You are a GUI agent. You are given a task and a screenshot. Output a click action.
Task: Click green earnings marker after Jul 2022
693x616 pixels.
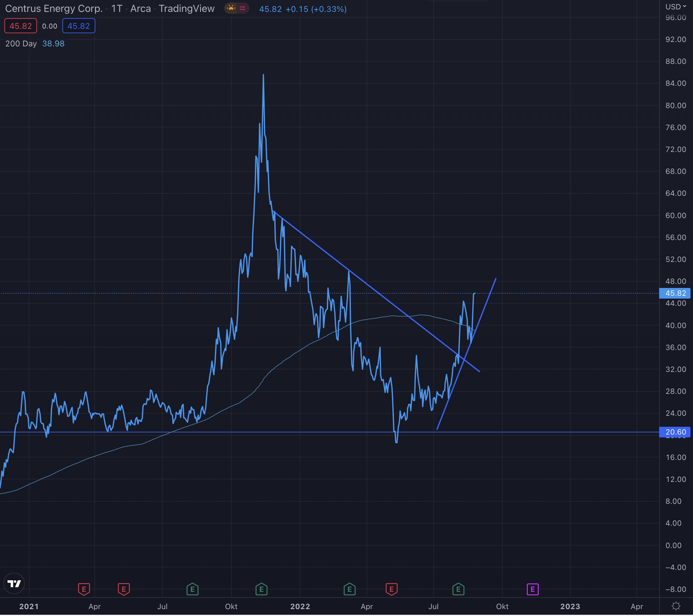coord(458,590)
